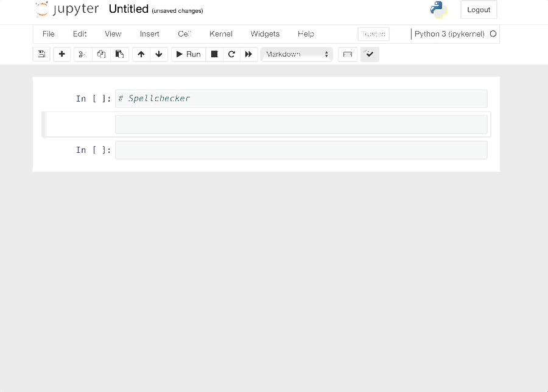The image size is (548, 392).
Task: Click the Python logo icon
Action: (x=438, y=9)
